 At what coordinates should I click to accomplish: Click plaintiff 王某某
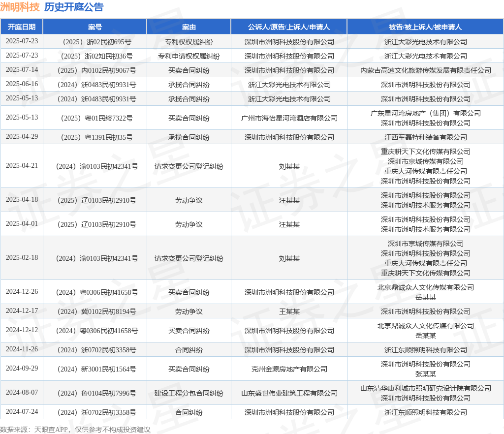point(289,311)
